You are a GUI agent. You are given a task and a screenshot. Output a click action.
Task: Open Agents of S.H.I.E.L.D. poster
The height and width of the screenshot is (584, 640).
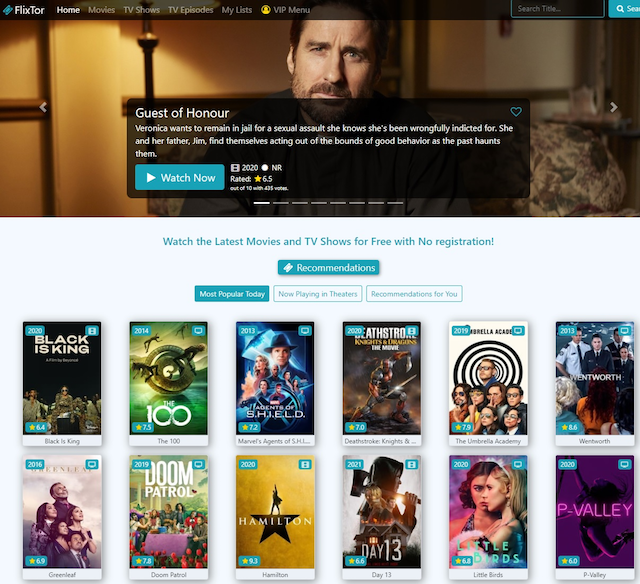point(275,378)
